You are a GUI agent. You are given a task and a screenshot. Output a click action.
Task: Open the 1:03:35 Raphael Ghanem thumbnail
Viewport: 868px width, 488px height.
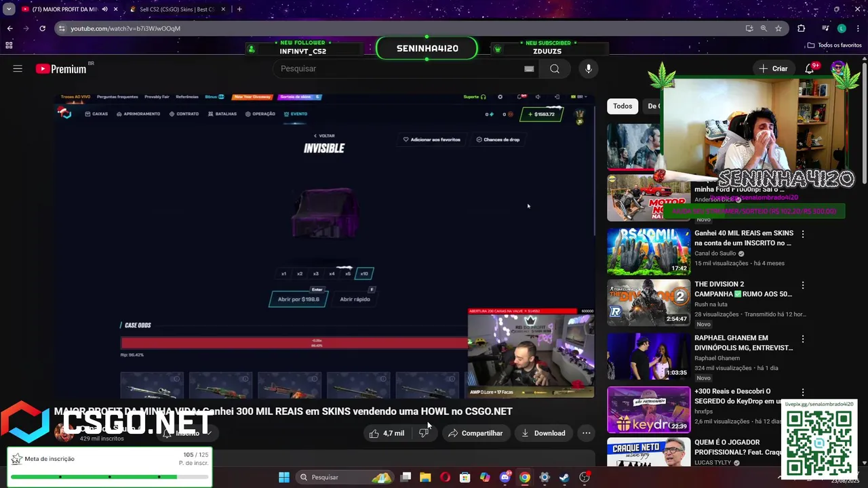click(x=648, y=357)
